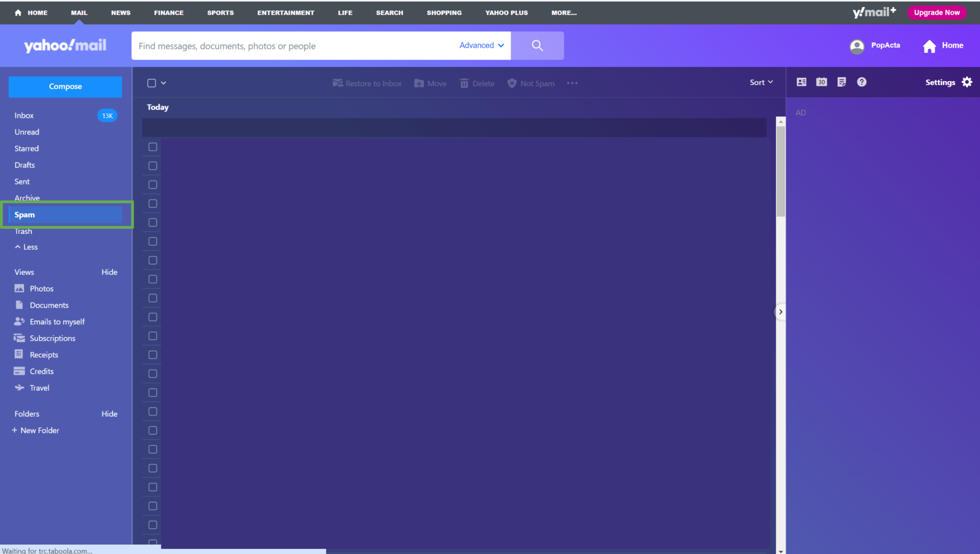This screenshot has width=980, height=554.
Task: Click the Restore to Inbox icon
Action: point(338,83)
